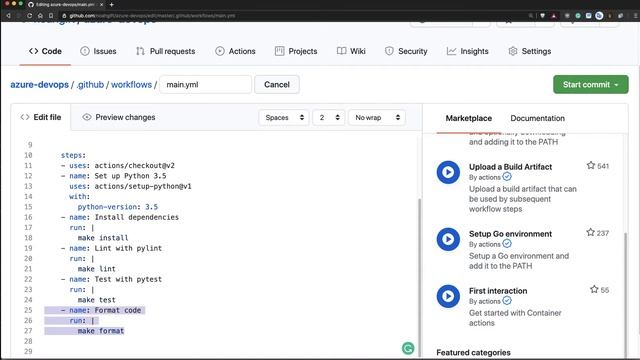Click the Insights graph icon
Image resolution: width=640 pixels, height=360 pixels.
coord(451,51)
